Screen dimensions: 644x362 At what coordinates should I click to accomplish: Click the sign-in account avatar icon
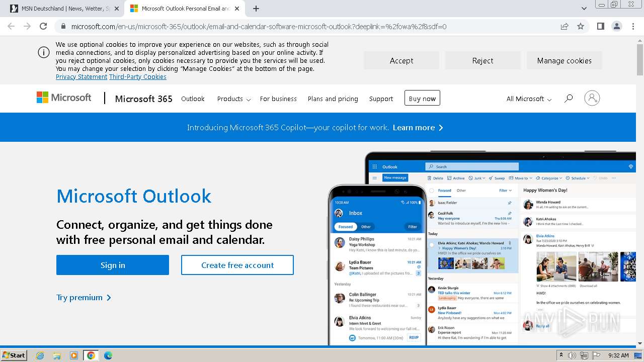coord(592,98)
